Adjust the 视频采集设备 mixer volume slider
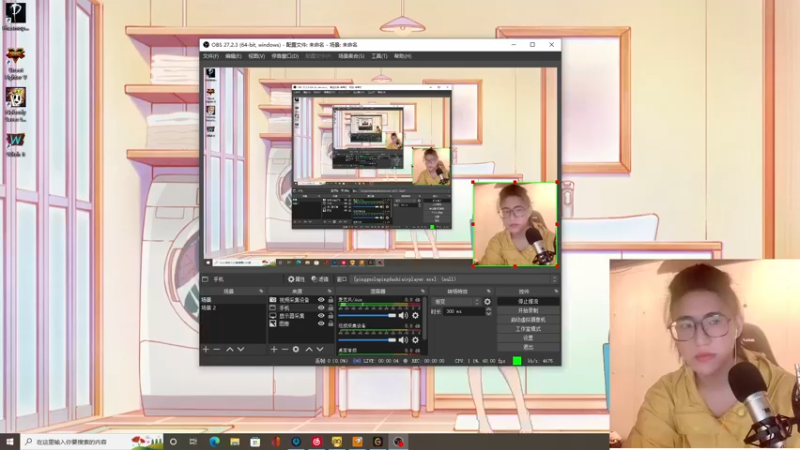The height and width of the screenshot is (450, 800). point(367,340)
